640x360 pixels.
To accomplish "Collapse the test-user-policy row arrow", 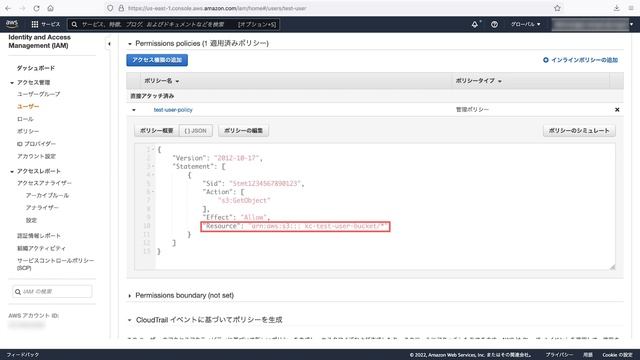I will 134,110.
